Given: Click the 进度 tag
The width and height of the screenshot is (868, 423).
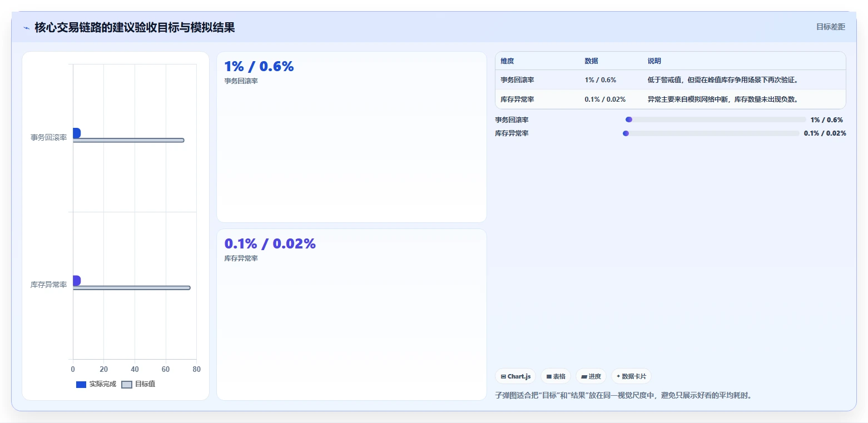Looking at the screenshot, I should (x=591, y=376).
